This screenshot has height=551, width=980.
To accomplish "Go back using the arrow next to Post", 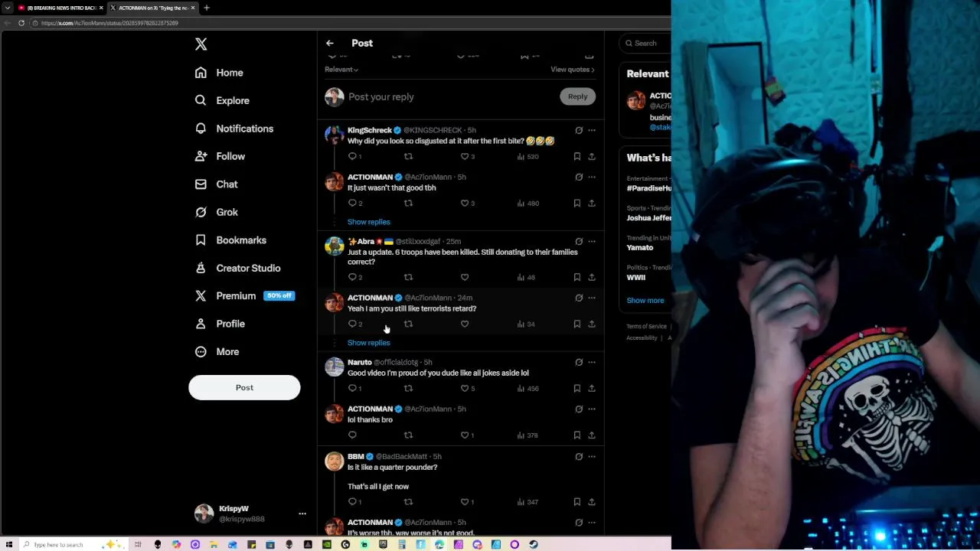I will pyautogui.click(x=329, y=44).
